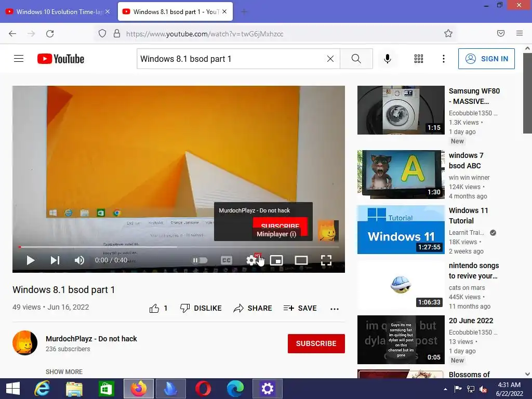View site security padlock info
532x399 pixels.
pos(117,33)
